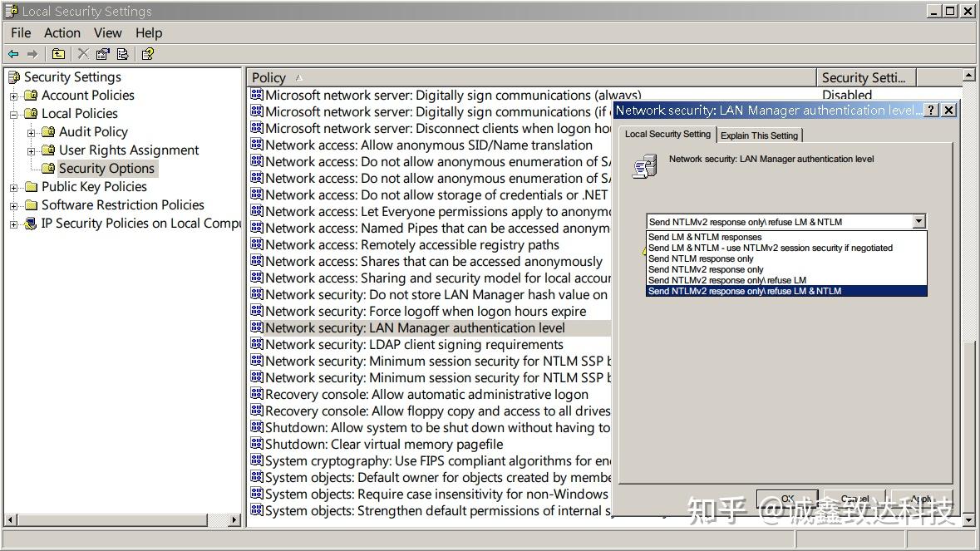Image resolution: width=980 pixels, height=551 pixels.
Task: Expand the Public Key Policies node
Action: [14, 188]
